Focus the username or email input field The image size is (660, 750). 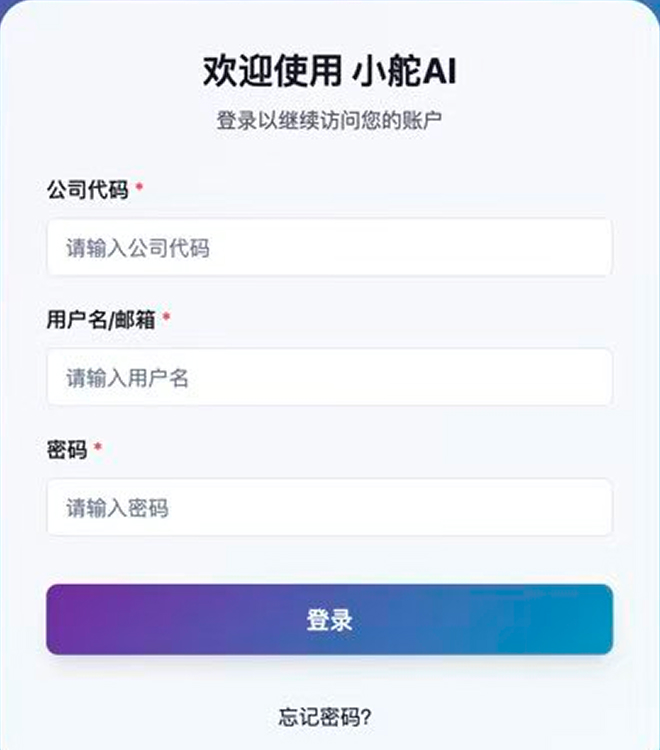coord(329,377)
